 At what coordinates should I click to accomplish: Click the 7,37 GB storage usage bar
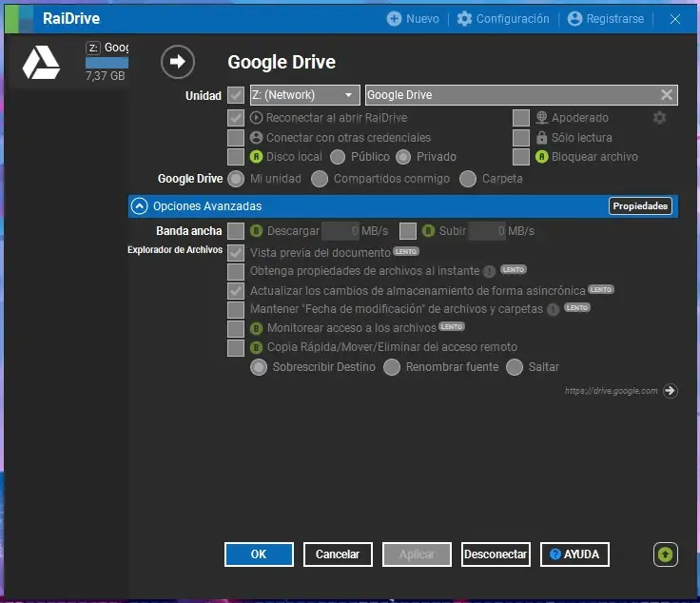click(107, 63)
